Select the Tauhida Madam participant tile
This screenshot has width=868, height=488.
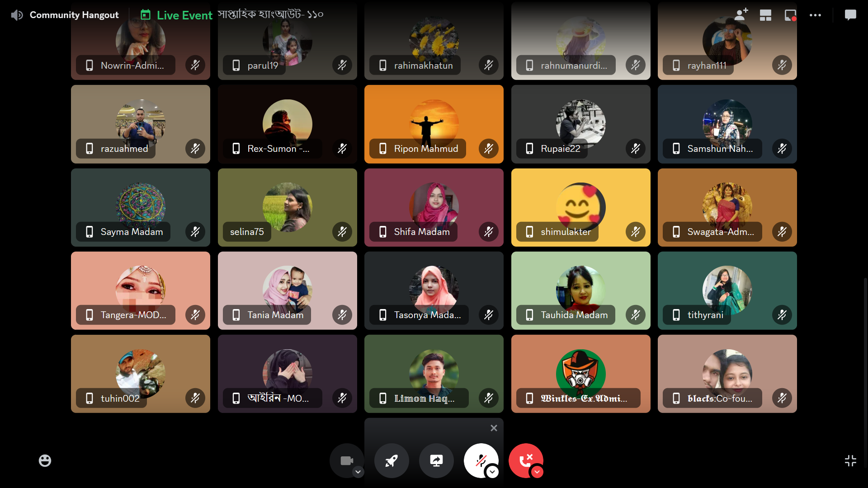click(580, 291)
